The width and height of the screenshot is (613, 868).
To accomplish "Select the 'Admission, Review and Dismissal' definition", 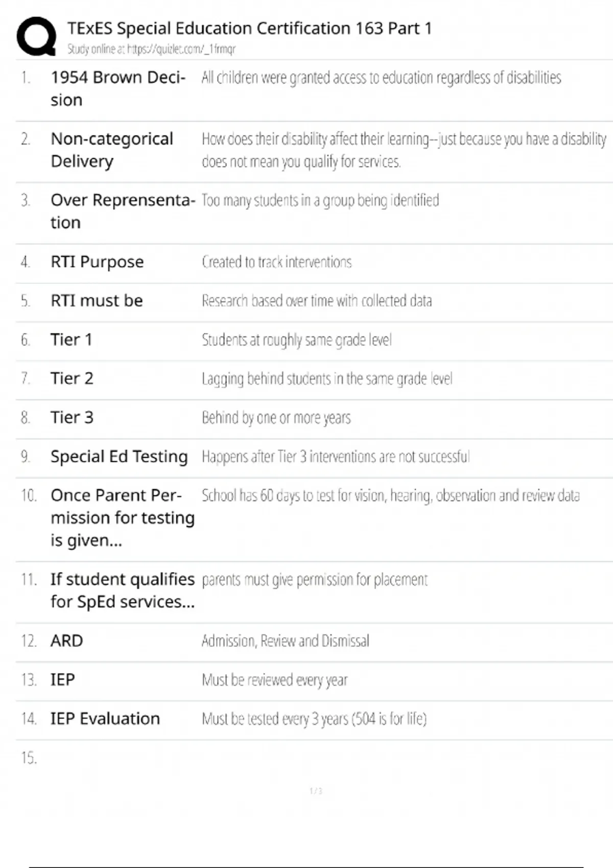I will [285, 641].
